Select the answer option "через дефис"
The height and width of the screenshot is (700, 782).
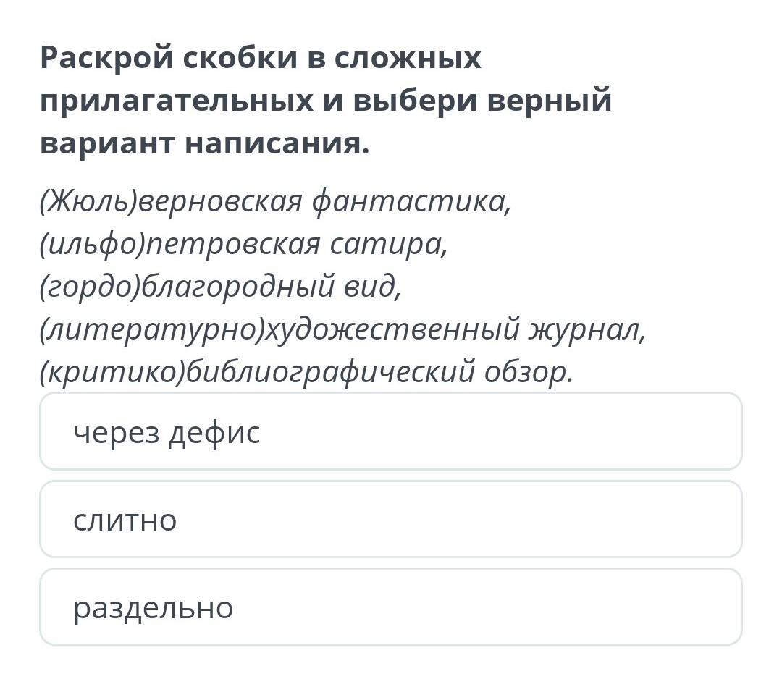pos(391,432)
